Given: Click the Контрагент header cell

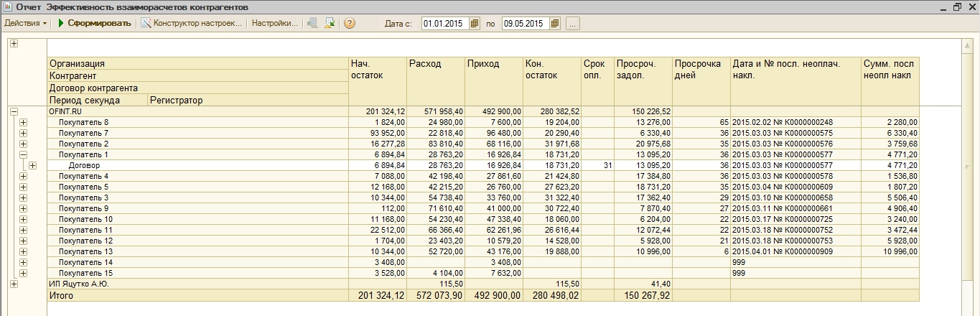Looking at the screenshot, I should pos(197,75).
